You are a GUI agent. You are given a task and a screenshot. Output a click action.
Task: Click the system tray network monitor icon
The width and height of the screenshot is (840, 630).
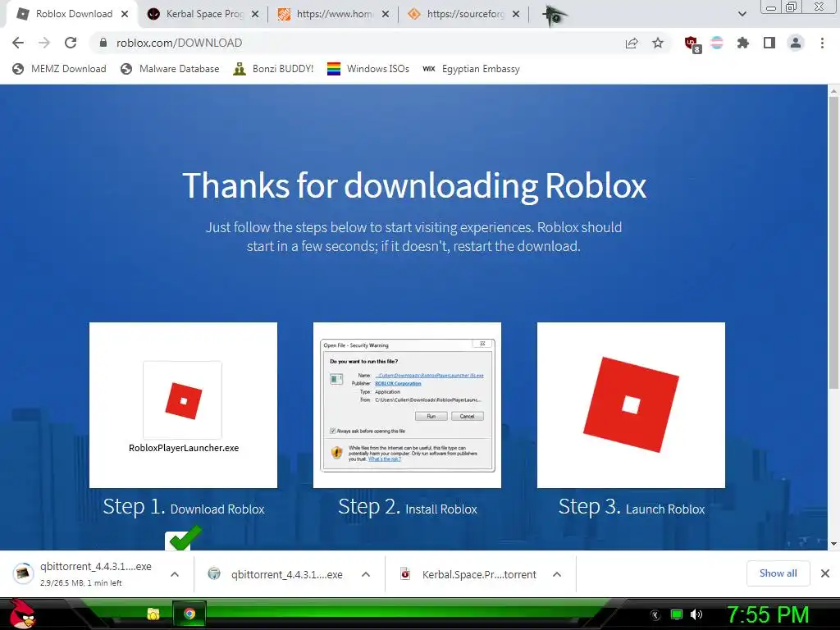pyautogui.click(x=677, y=615)
